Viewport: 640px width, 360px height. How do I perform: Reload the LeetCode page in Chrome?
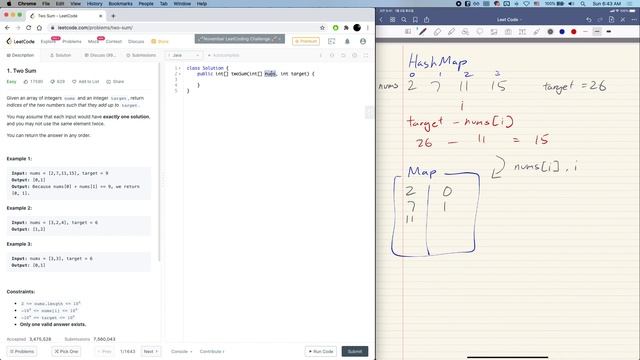[28, 28]
